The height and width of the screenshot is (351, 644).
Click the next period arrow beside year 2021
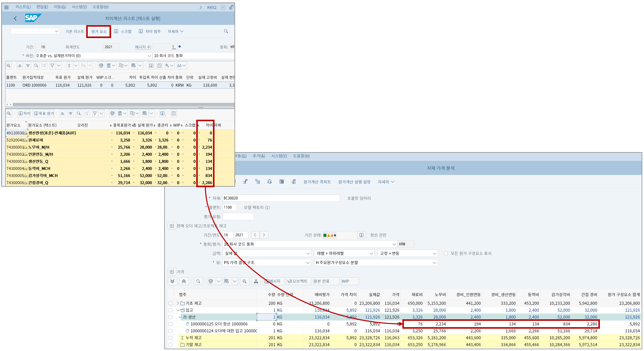tap(264, 235)
